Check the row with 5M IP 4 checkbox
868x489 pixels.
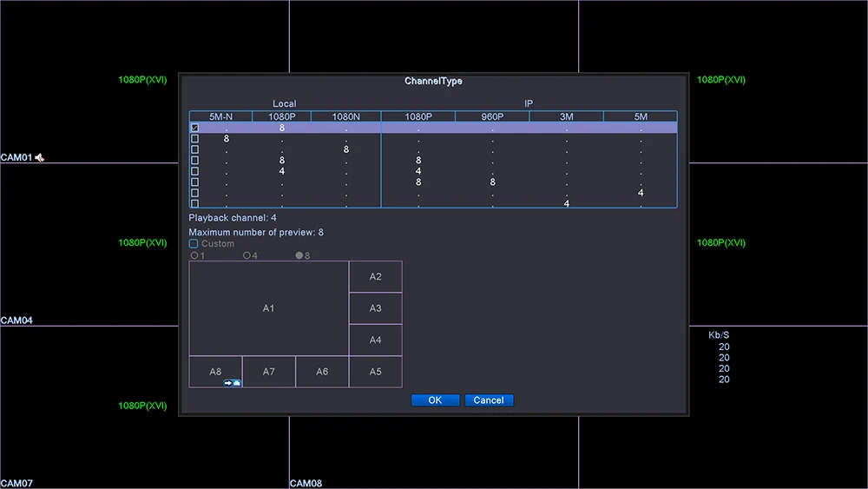click(194, 193)
